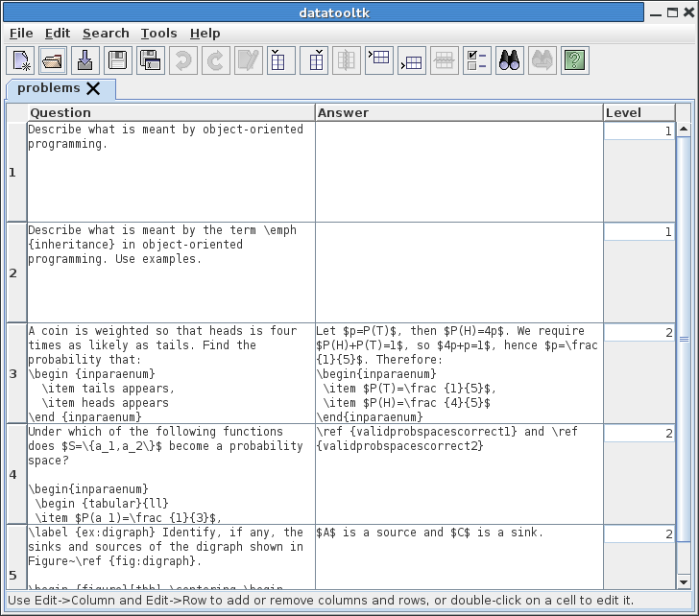699x616 pixels.
Task: Click the binoculars Find icon
Action: coord(510,60)
